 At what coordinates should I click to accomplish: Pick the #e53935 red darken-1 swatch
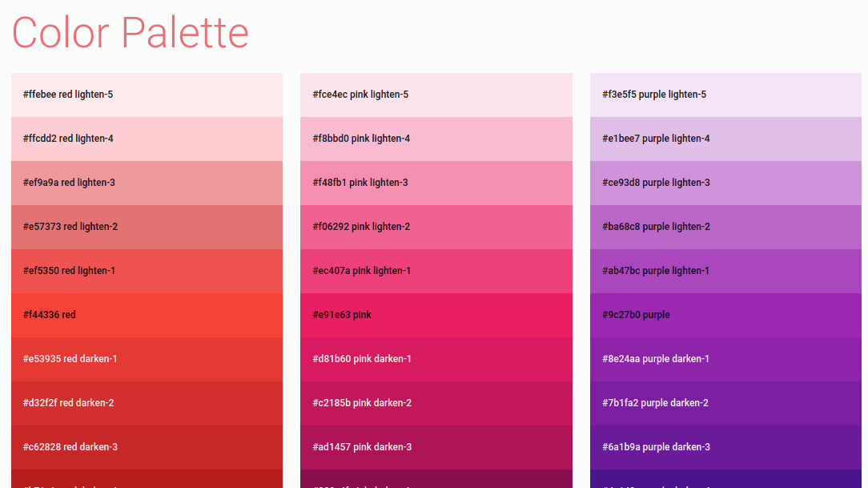click(x=147, y=359)
